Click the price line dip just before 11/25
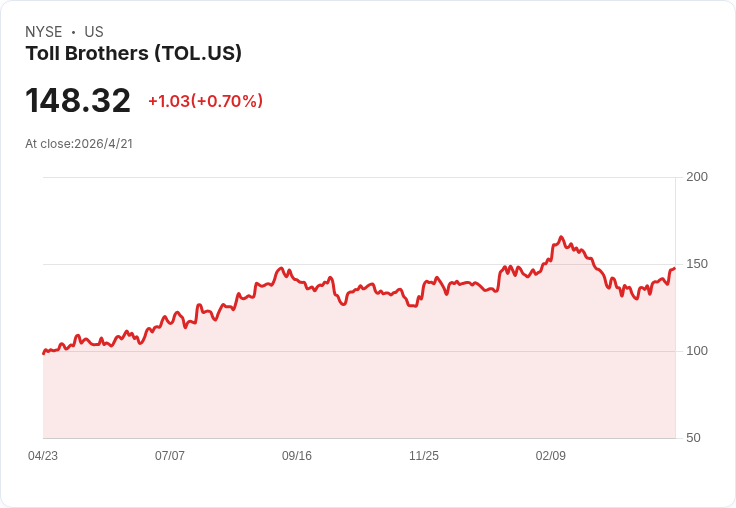The height and width of the screenshot is (508, 736). tap(413, 306)
